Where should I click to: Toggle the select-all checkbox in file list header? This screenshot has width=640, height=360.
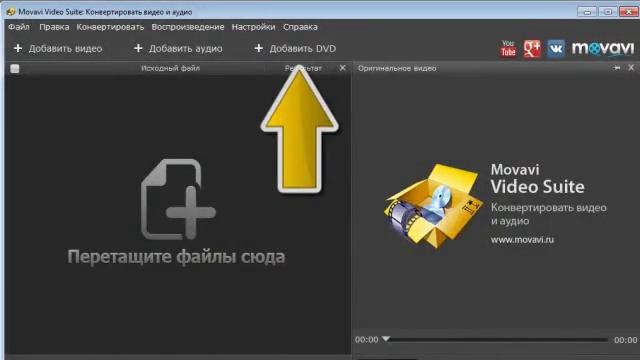tap(15, 68)
